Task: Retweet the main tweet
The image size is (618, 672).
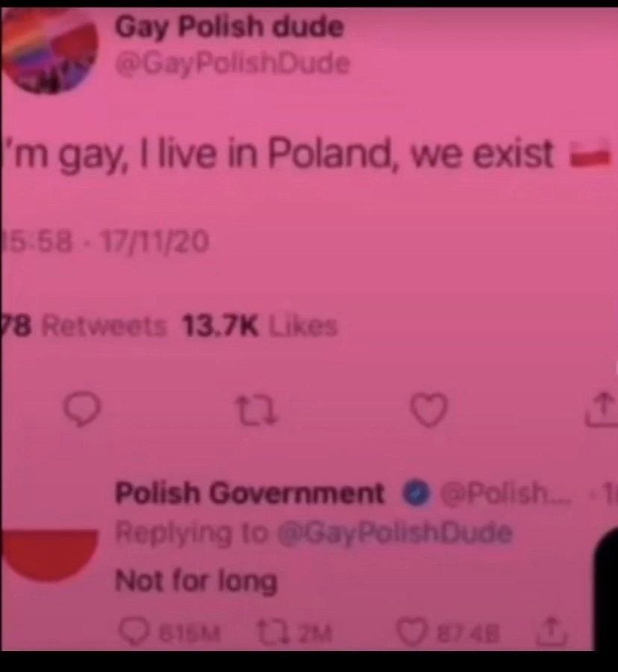Action: click(x=257, y=410)
